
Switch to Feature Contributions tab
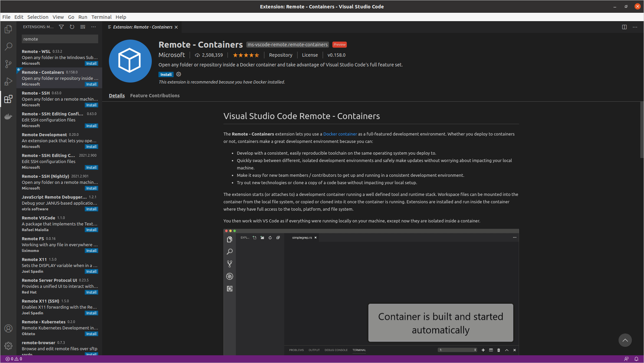coord(155,96)
